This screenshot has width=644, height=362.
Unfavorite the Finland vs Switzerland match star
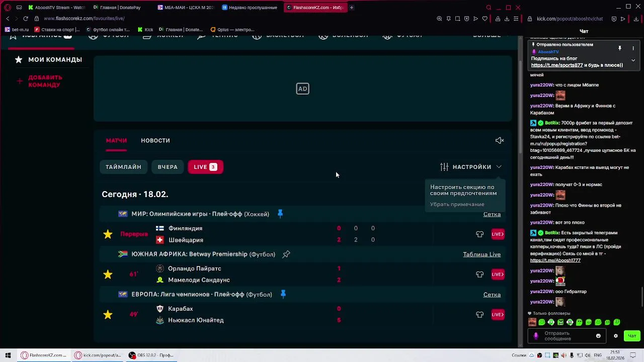click(x=108, y=234)
